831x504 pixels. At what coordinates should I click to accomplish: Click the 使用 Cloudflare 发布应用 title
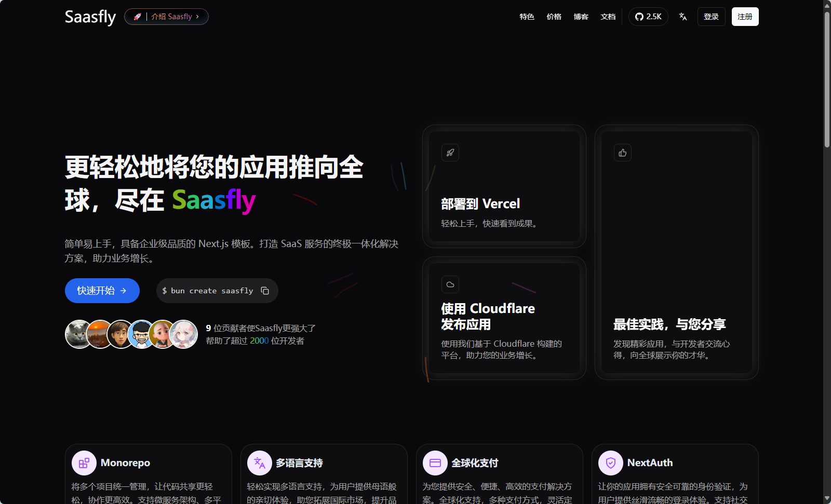[x=488, y=317]
